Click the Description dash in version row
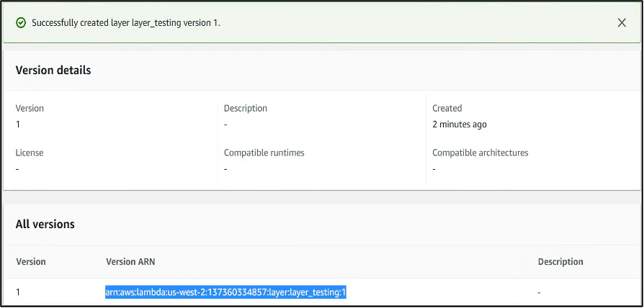This screenshot has width=644, height=308. pos(539,292)
